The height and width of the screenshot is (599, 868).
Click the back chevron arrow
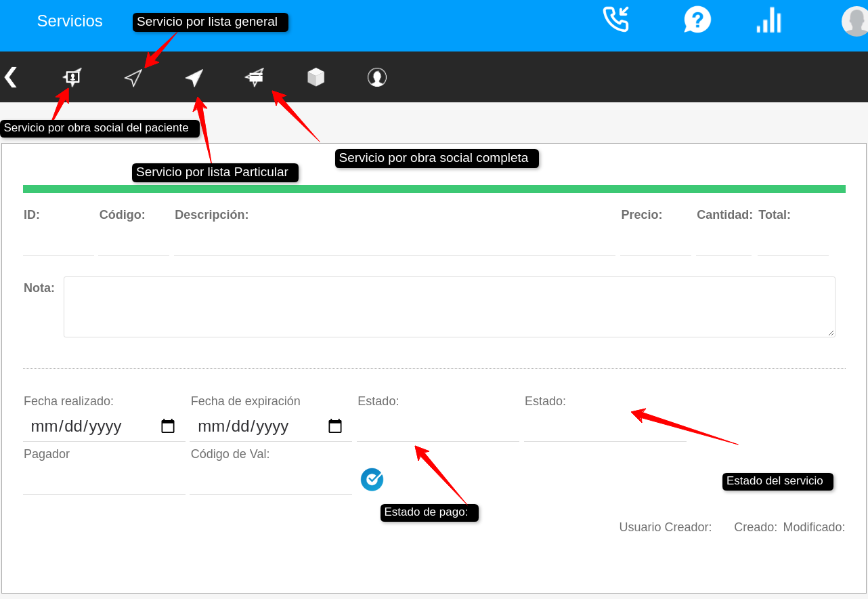pyautogui.click(x=10, y=77)
